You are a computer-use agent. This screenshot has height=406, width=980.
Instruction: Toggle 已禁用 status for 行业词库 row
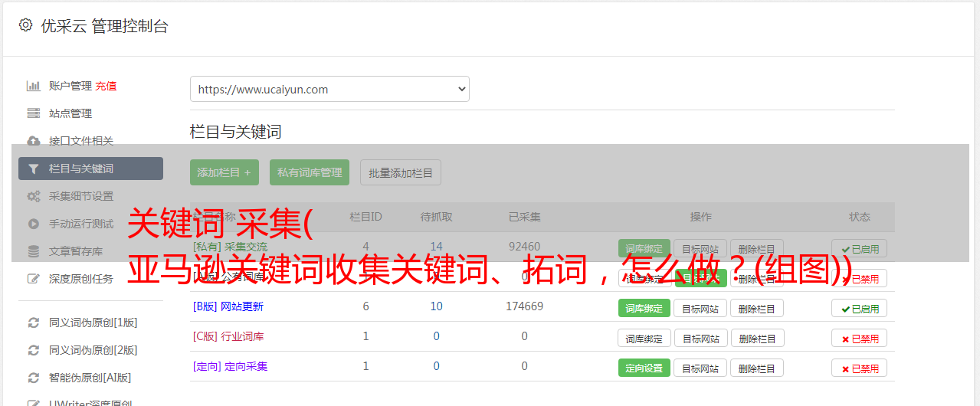pos(859,338)
